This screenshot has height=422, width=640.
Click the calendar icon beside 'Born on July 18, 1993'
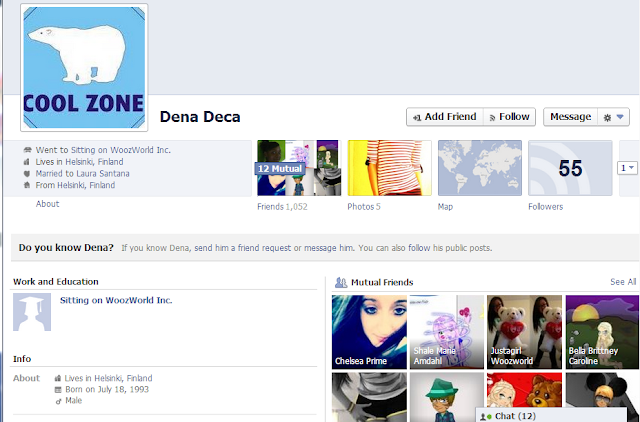click(x=58, y=390)
